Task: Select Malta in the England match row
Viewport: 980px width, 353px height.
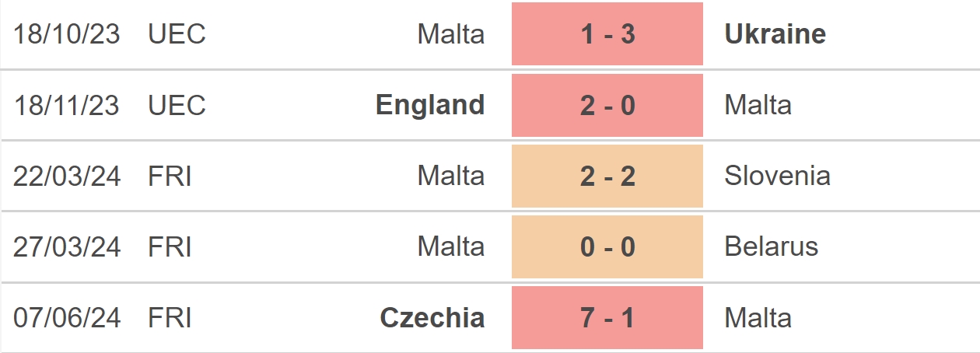Action: click(x=758, y=105)
